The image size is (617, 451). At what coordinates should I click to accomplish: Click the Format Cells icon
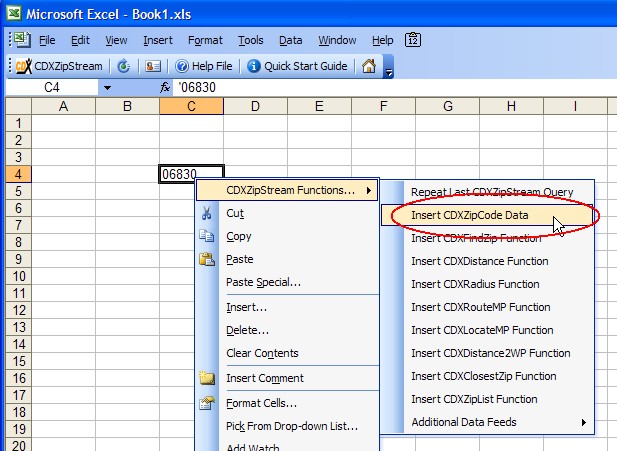point(207,403)
